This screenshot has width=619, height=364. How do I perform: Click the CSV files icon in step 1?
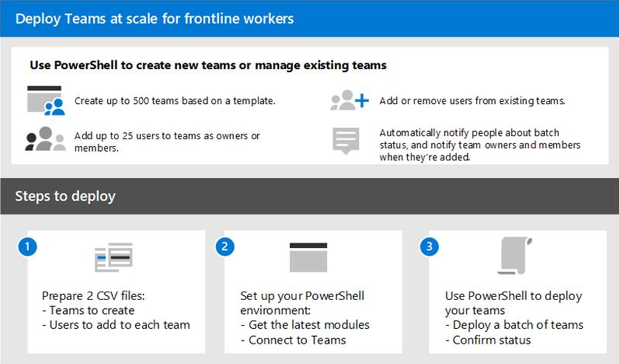[x=113, y=257]
